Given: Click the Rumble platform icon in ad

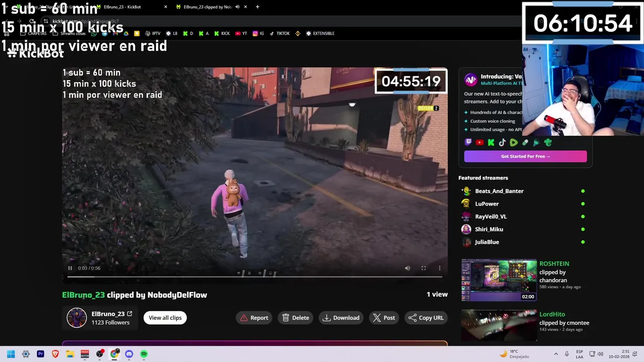Looking at the screenshot, I should point(514,142).
